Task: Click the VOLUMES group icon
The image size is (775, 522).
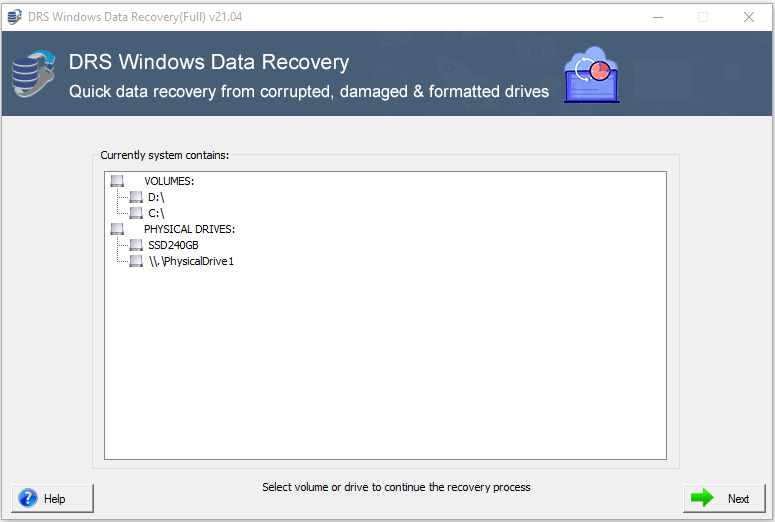Action: [x=117, y=181]
